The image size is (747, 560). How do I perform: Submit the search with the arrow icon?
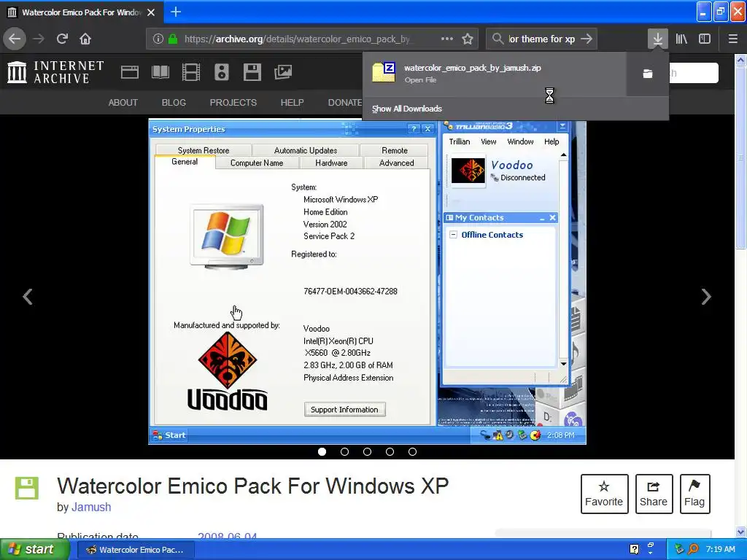587,39
